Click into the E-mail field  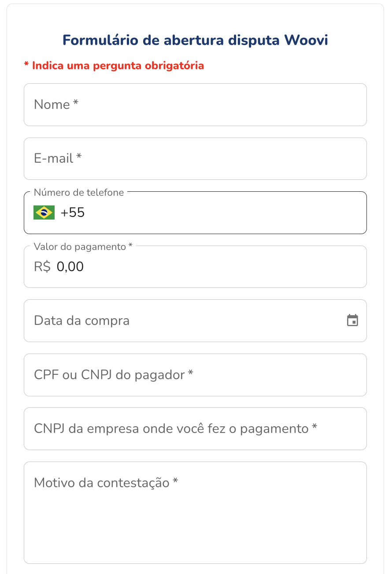[195, 159]
